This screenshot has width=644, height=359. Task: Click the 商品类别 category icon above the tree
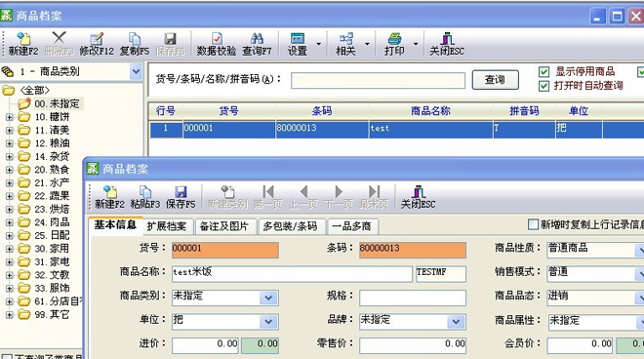click(8, 72)
